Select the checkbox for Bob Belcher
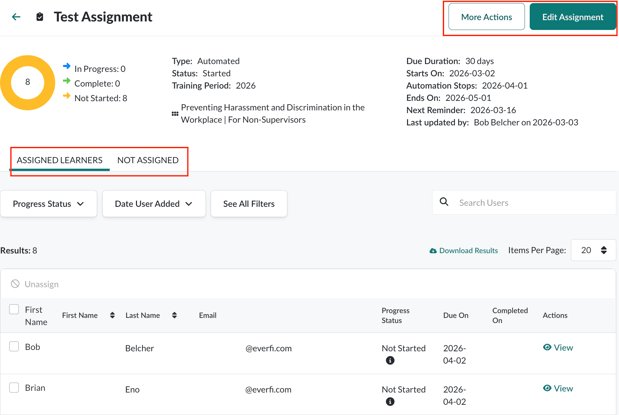Viewport: 619px width, 415px height. coord(14,347)
